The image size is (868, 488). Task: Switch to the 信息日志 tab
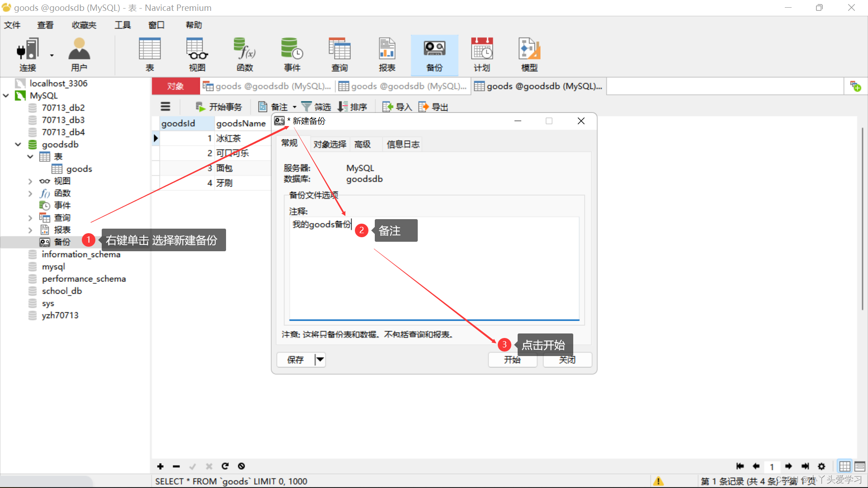point(403,144)
